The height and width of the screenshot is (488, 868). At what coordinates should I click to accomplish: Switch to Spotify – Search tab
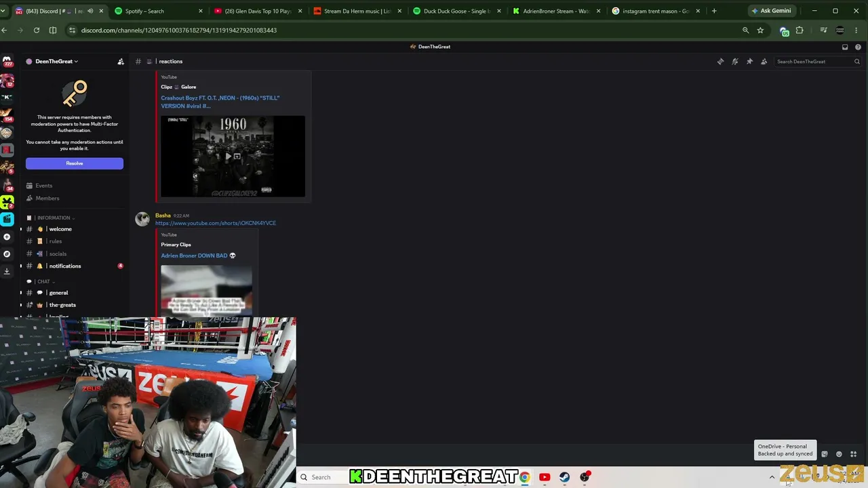coord(159,11)
